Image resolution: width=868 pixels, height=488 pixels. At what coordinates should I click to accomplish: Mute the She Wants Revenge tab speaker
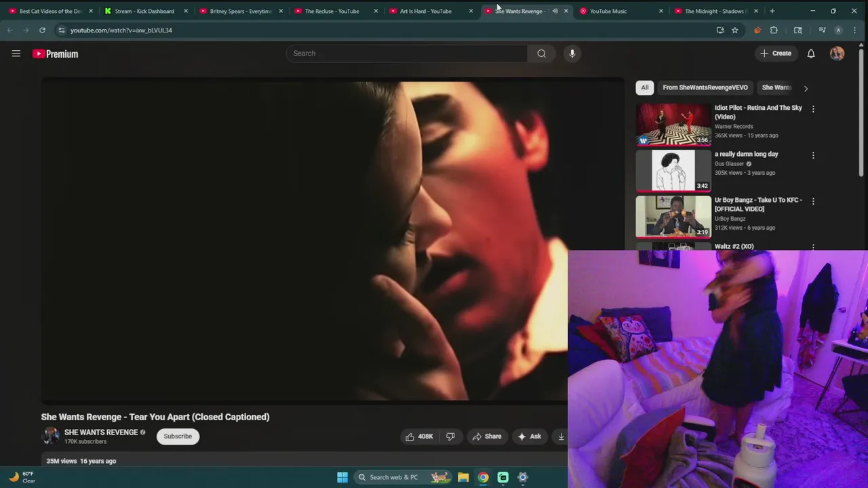point(555,11)
